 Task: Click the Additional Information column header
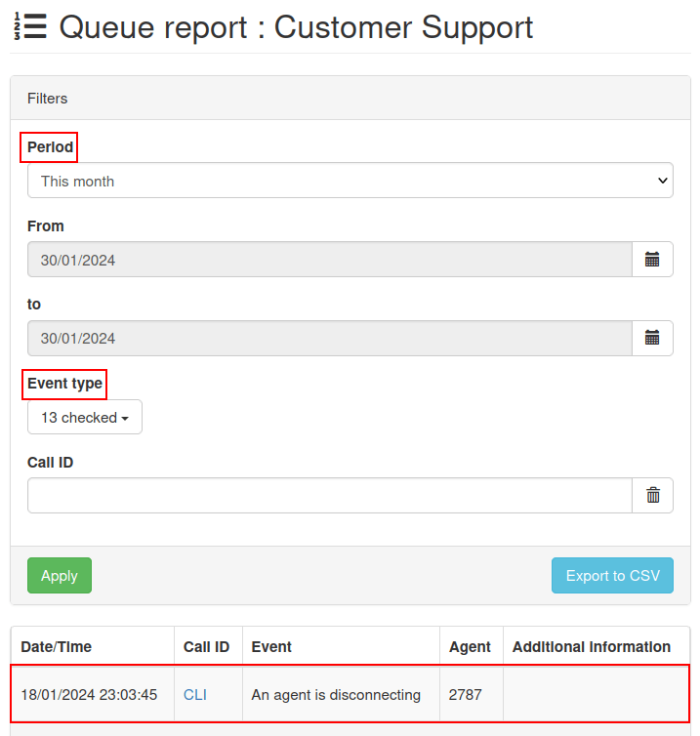coord(591,646)
